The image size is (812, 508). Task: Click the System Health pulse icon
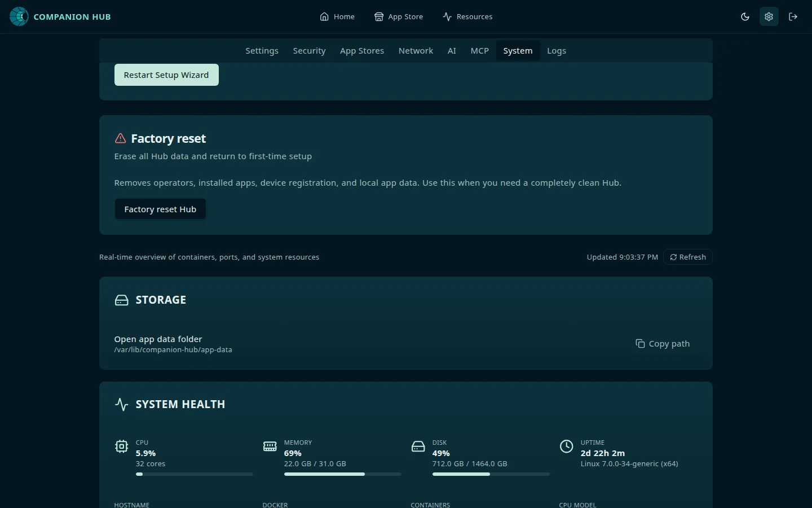point(121,404)
